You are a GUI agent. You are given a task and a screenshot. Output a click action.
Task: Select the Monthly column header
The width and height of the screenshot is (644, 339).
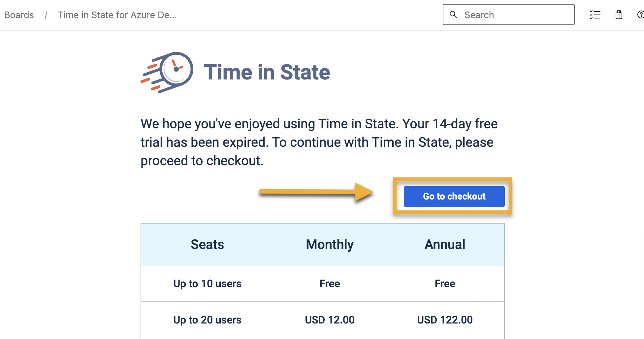click(330, 245)
